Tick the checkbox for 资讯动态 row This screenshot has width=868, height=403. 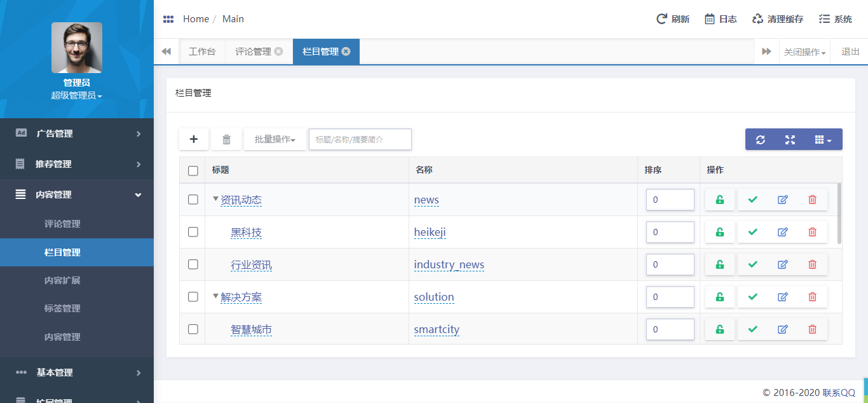pyautogui.click(x=193, y=200)
